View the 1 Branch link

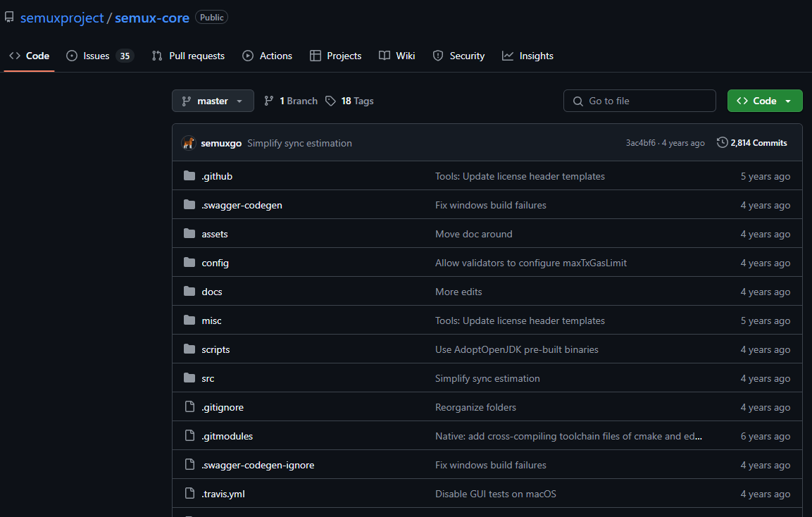[291, 101]
